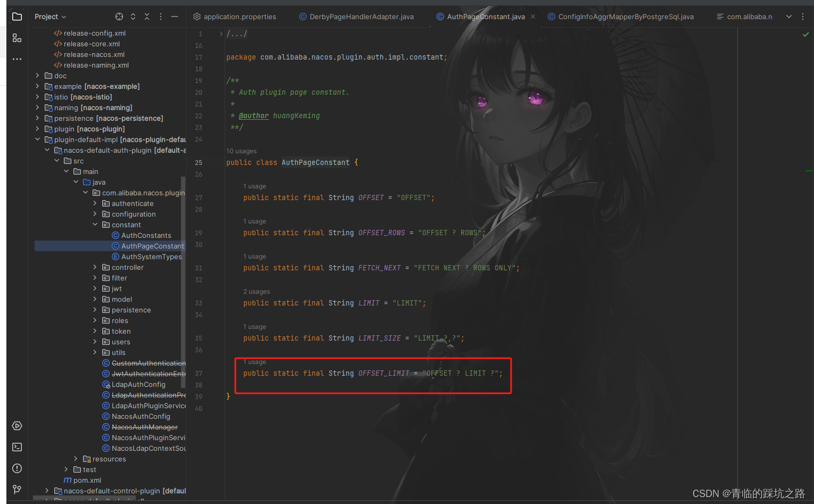Open pom.xml Maven file

click(x=83, y=480)
